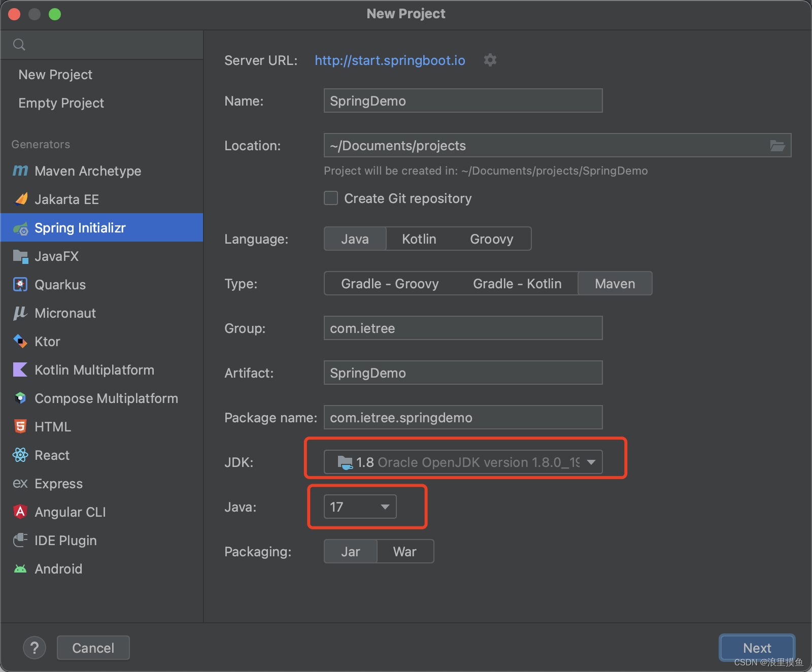The image size is (812, 672).
Task: Choose Quarkus generator label
Action: (x=60, y=285)
